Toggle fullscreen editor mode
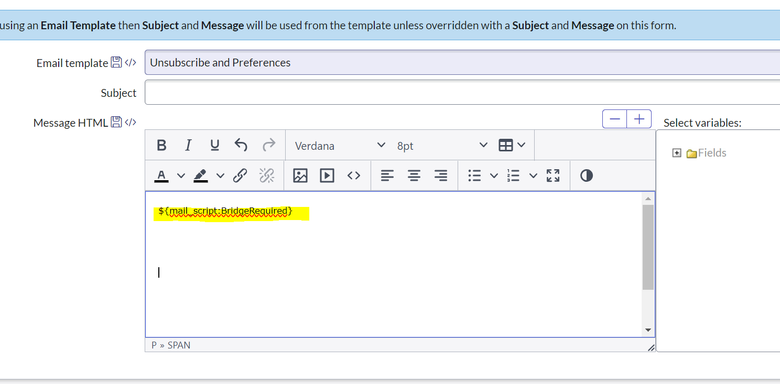 553,176
